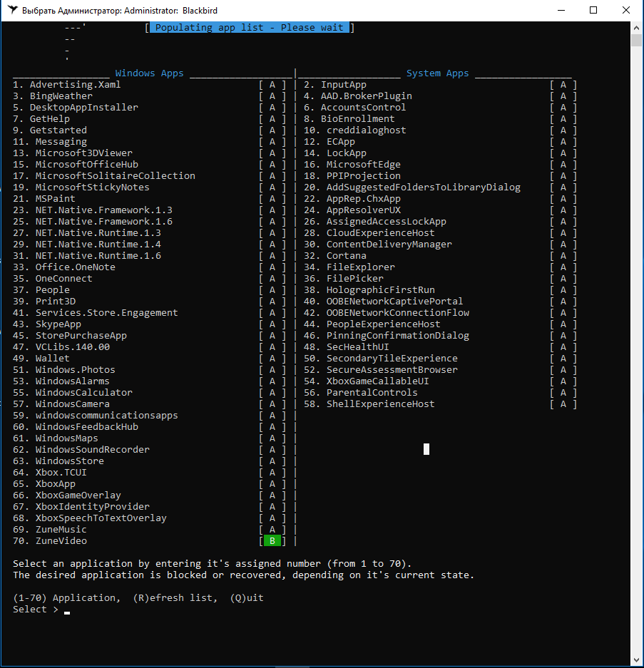Click the A status next to WindowsStore
The image size is (644, 668).
(272, 461)
